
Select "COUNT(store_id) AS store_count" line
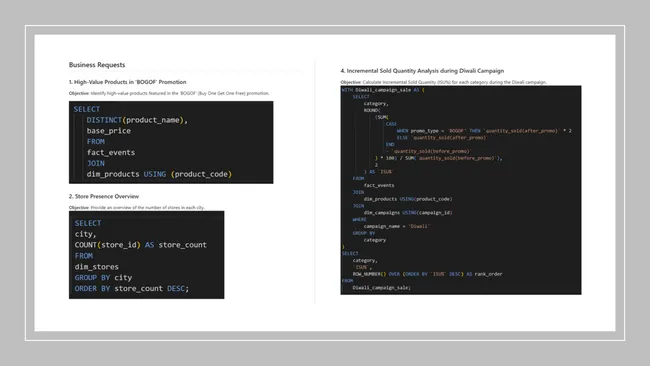141,245
